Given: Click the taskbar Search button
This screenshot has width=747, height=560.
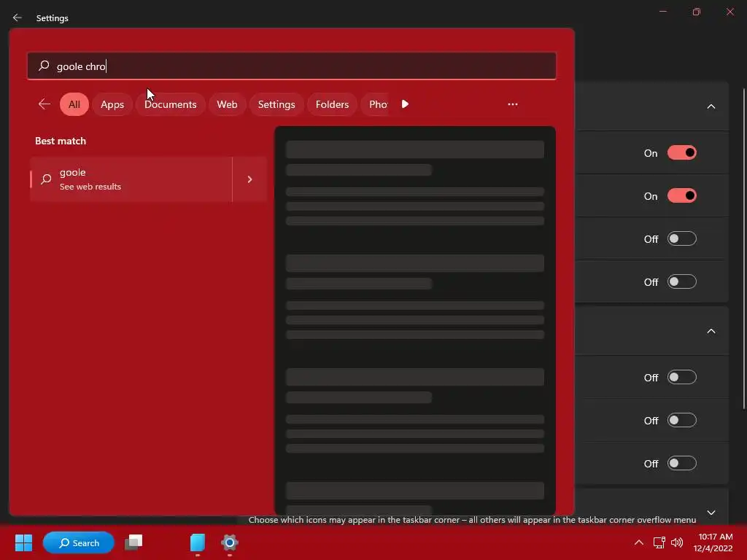Looking at the screenshot, I should point(79,542).
